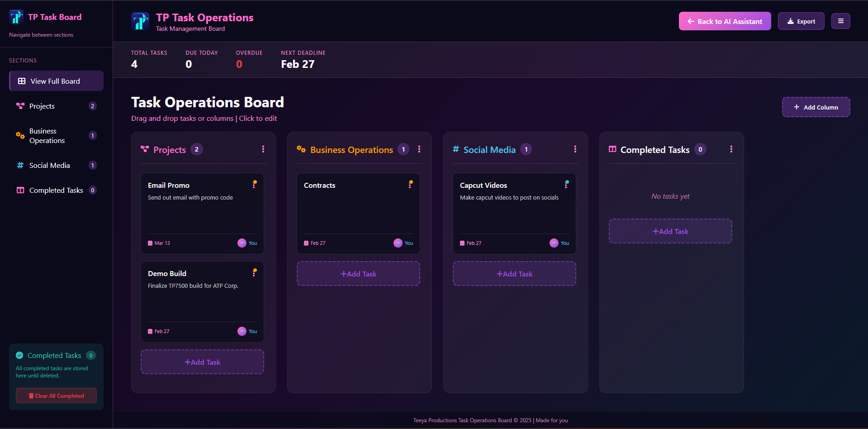Open the Social Media column kebab menu
The width and height of the screenshot is (868, 429).
[x=575, y=149]
